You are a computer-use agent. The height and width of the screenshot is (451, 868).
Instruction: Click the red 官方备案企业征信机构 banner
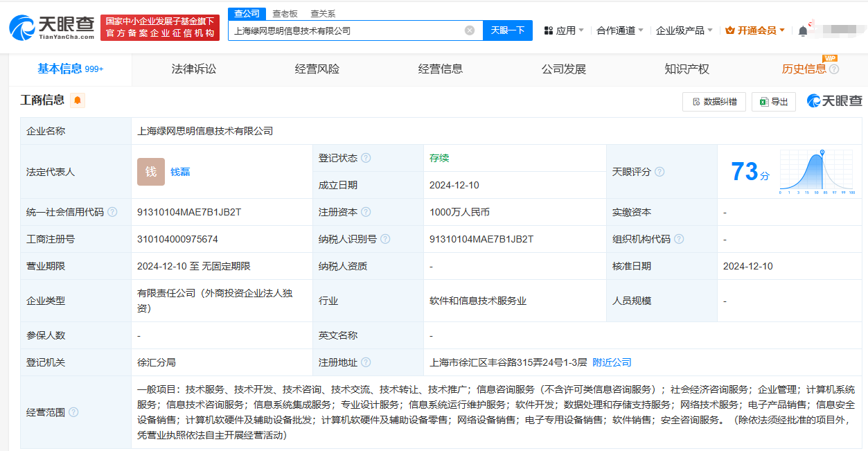[160, 28]
